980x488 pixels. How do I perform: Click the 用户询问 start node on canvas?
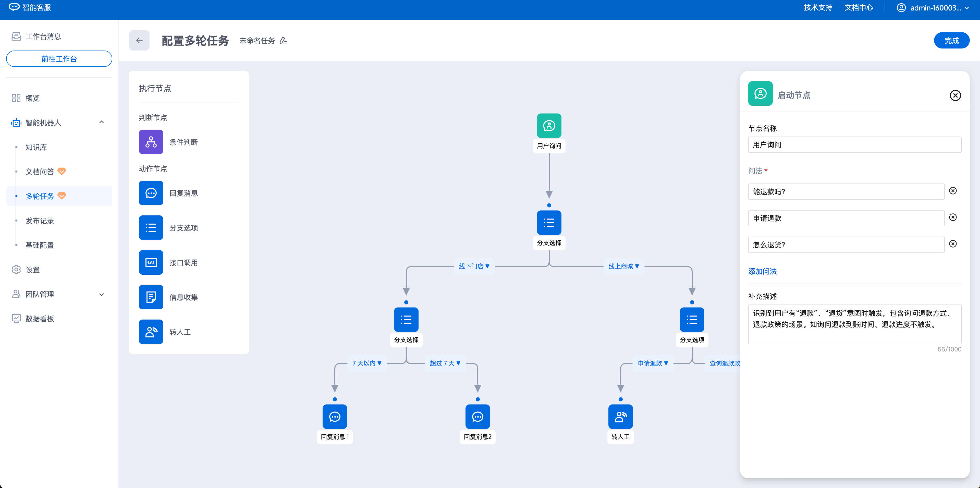click(549, 126)
